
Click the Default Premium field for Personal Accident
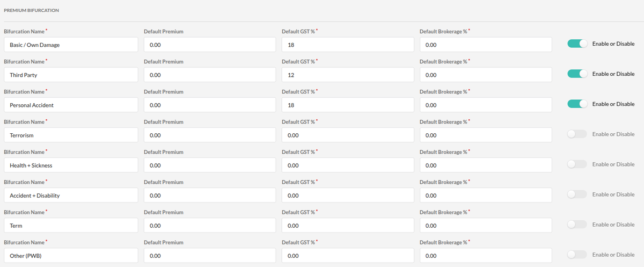(x=209, y=105)
